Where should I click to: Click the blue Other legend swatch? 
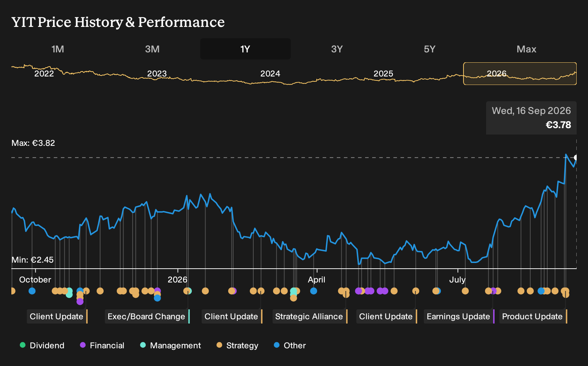(277, 345)
